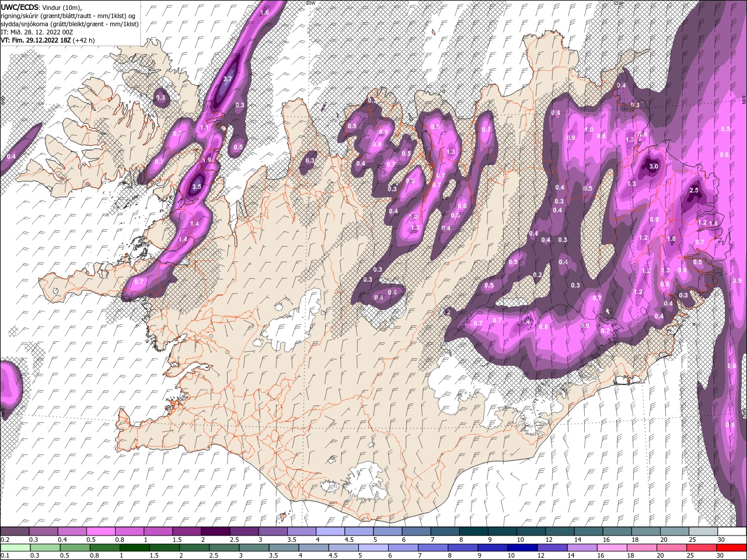
Task: Click the rain scale swatch between 3 and 3.5
Action: click(x=254, y=548)
